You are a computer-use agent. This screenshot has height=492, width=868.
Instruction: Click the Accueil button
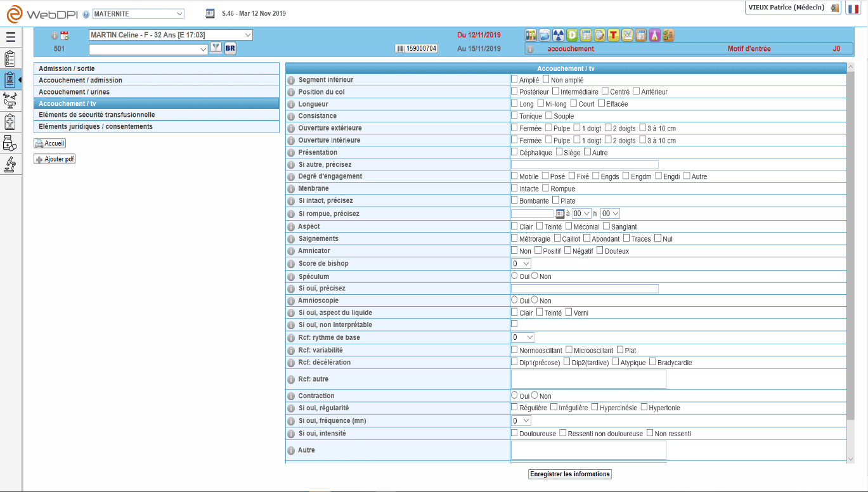pos(49,143)
